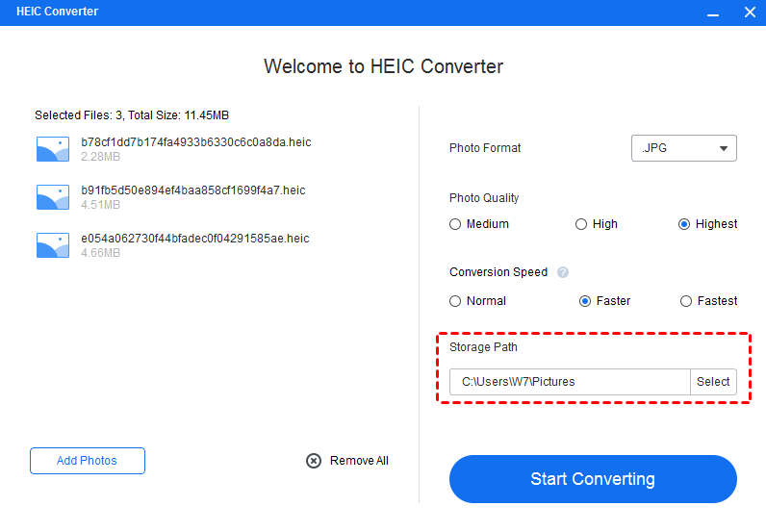Screen dimensions: 766x532
Task: Select Highest photo quality
Action: (x=684, y=224)
